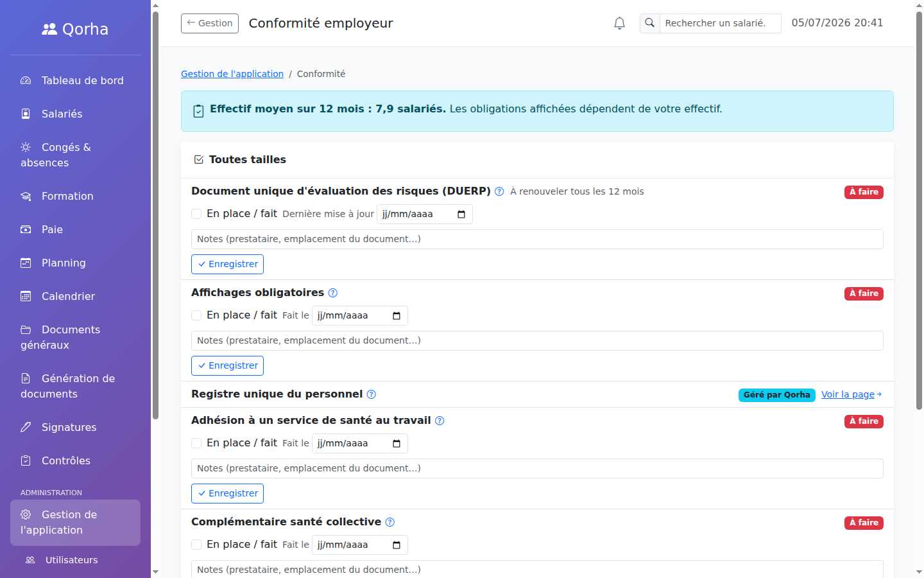924x578 pixels.
Task: Select Gestion de l'application menu item
Action: (75, 523)
